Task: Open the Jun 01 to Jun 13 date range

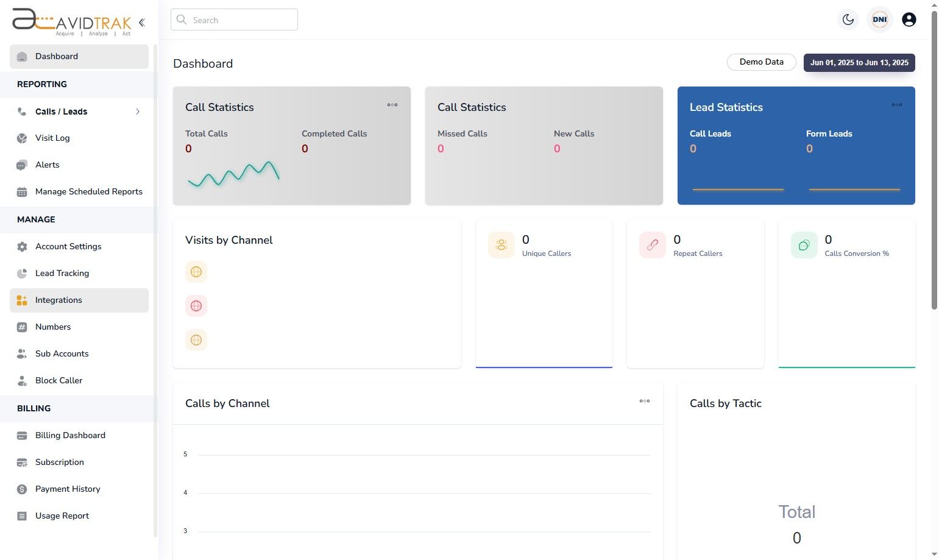Action: [859, 62]
